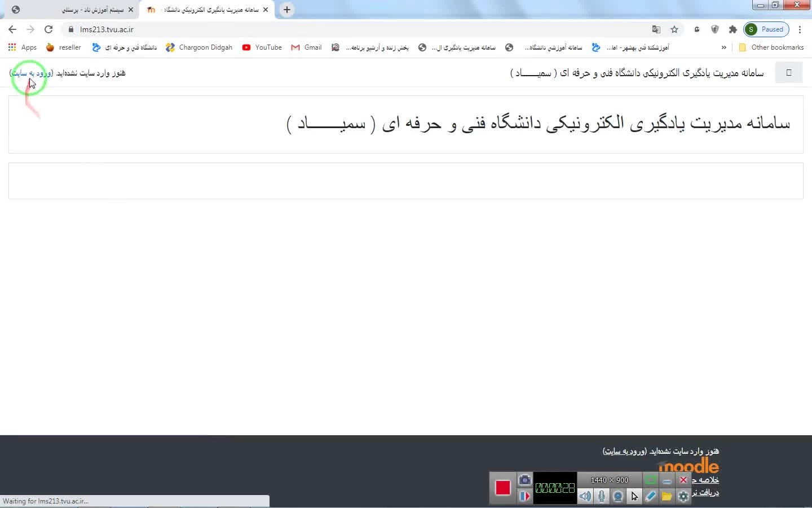This screenshot has width=812, height=508.
Task: Click the footer دریافت link
Action: tap(705, 493)
